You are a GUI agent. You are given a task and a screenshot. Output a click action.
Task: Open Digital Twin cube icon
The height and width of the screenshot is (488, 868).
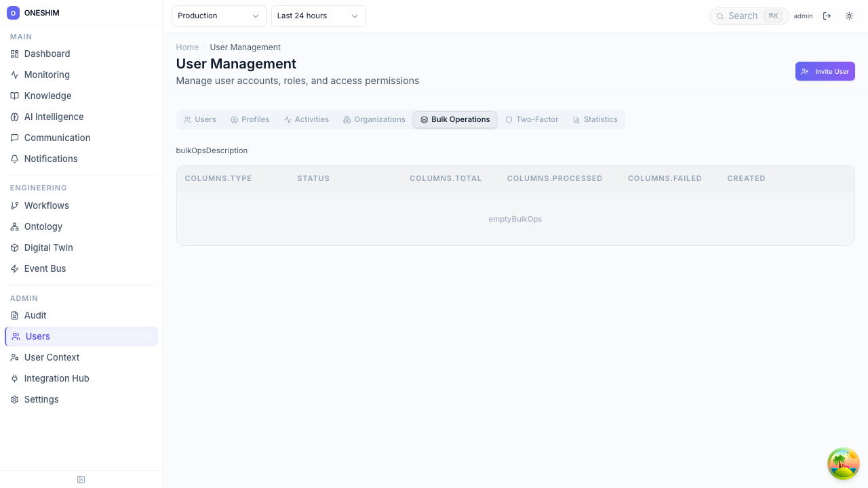[x=14, y=247]
